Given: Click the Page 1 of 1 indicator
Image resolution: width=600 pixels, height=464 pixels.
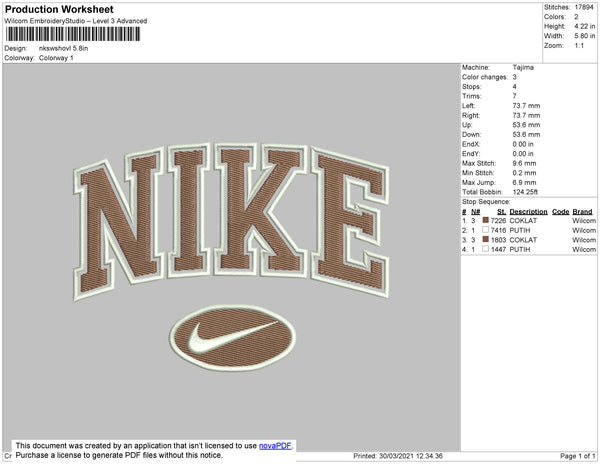Looking at the screenshot, I should [x=578, y=456].
